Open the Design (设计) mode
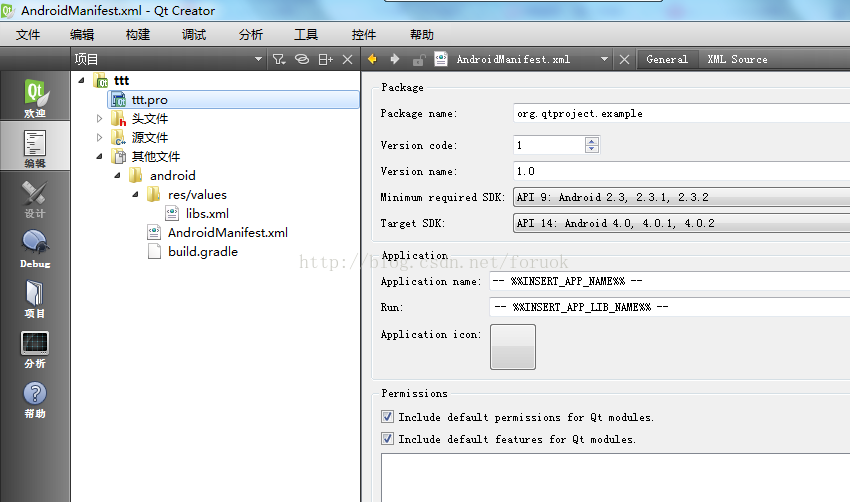Viewport: 850px width, 502px height. point(35,198)
